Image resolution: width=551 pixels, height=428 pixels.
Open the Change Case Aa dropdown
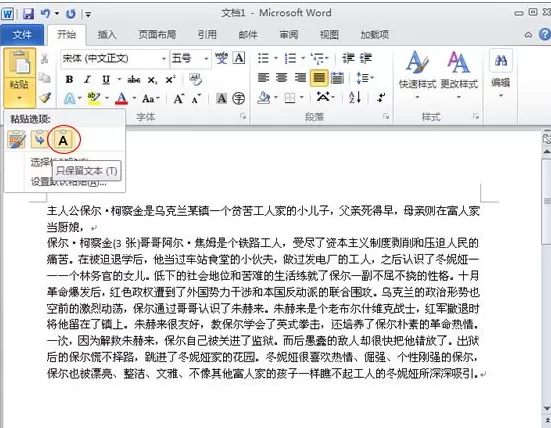(151, 98)
